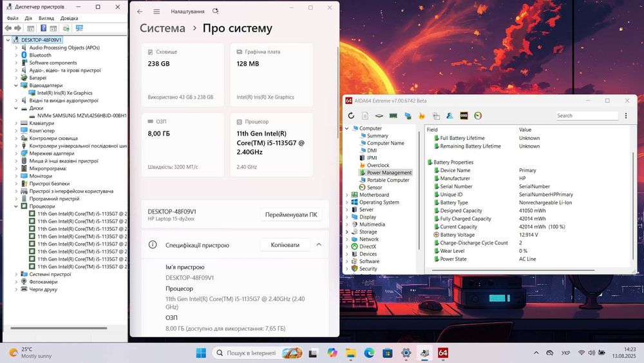Collapse the DESKTOP-48F09V1 root node
This screenshot has width=644, height=363.
click(8, 40)
